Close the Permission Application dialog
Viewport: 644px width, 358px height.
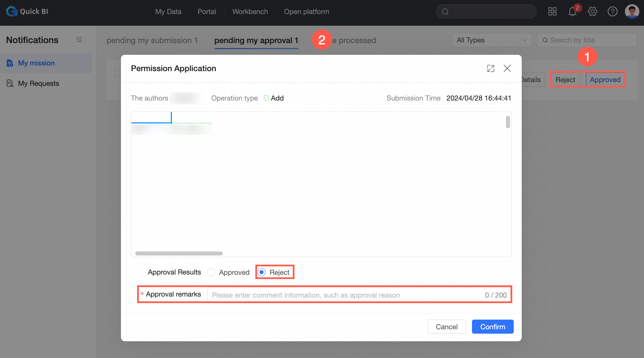507,68
